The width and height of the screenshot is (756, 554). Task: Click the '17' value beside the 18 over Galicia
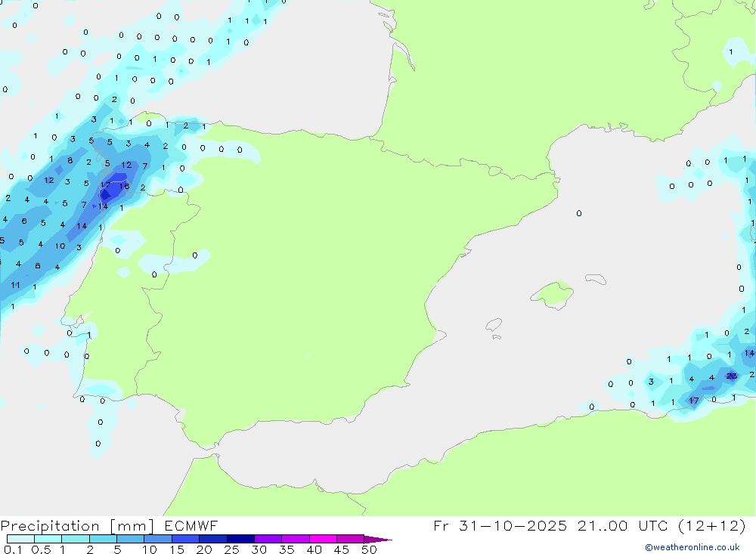pyautogui.click(x=105, y=185)
